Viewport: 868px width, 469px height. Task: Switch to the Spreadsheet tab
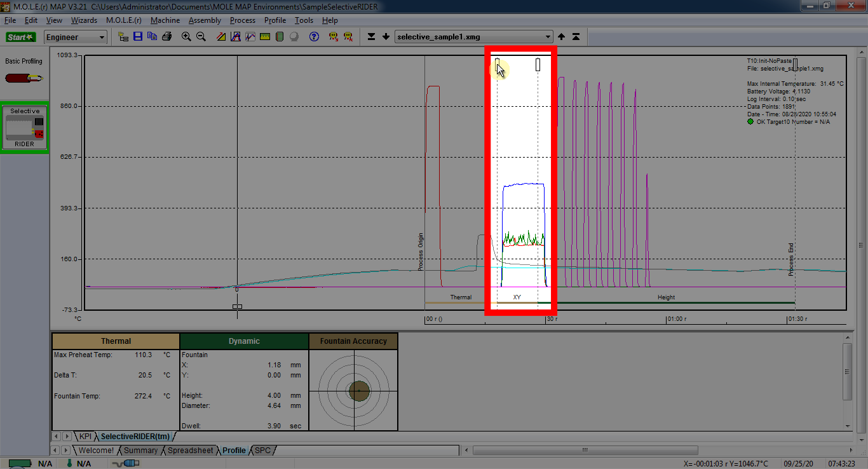[190, 450]
